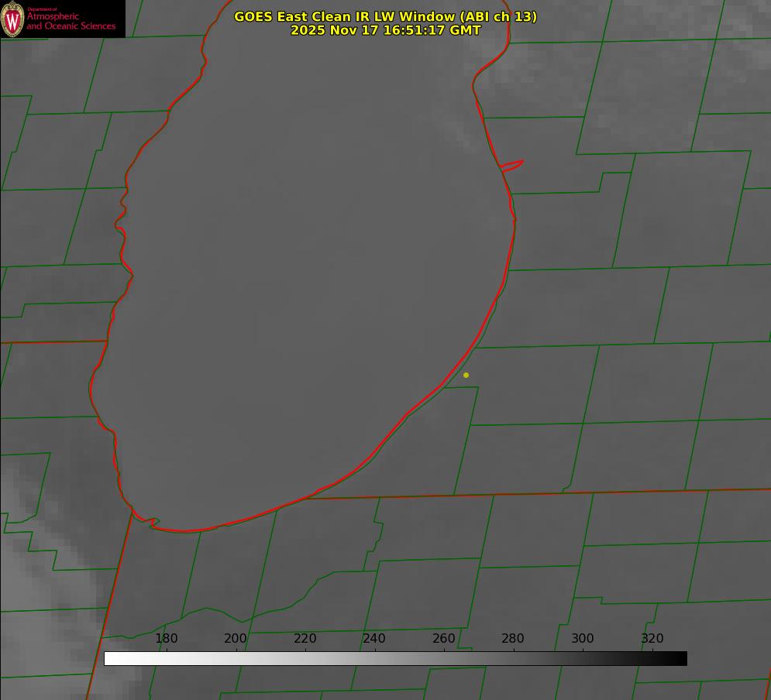The width and height of the screenshot is (771, 700).
Task: Select the 260 colorbar label
Action: [x=444, y=639]
